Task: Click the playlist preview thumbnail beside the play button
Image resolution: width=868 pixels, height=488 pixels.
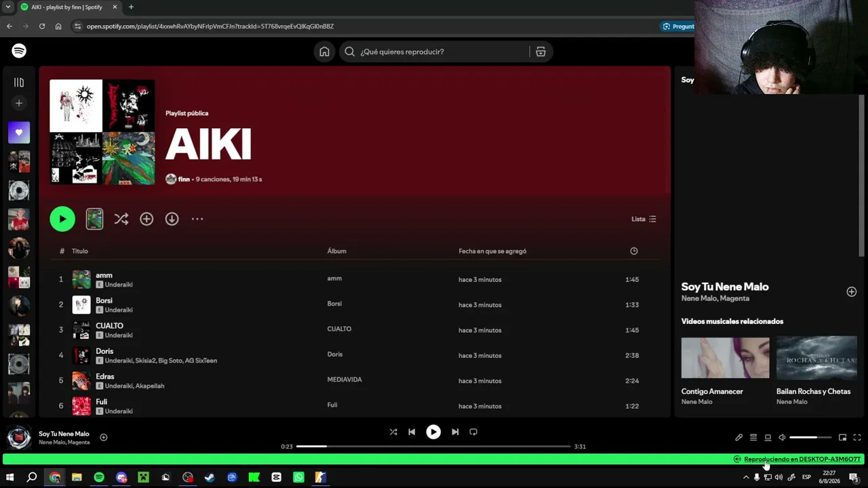Action: tap(95, 219)
